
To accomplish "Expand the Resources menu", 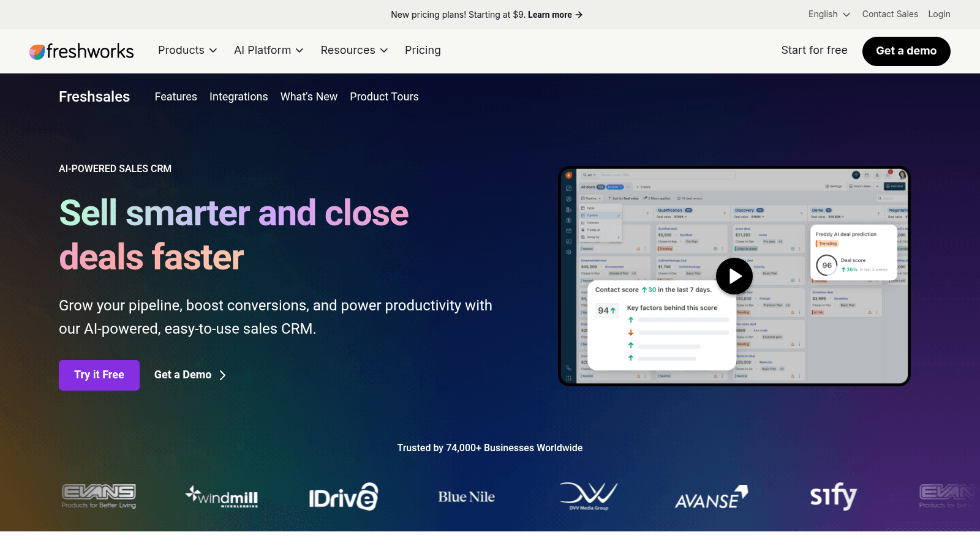I will click(x=354, y=50).
